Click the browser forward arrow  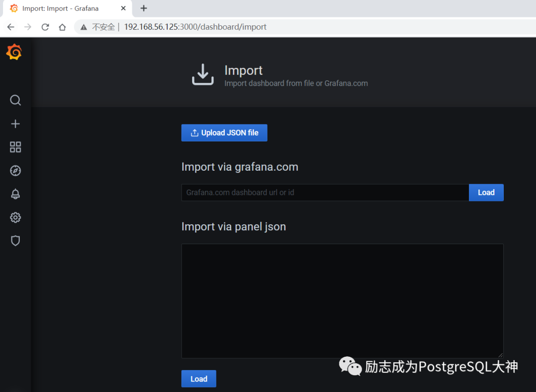[28, 27]
